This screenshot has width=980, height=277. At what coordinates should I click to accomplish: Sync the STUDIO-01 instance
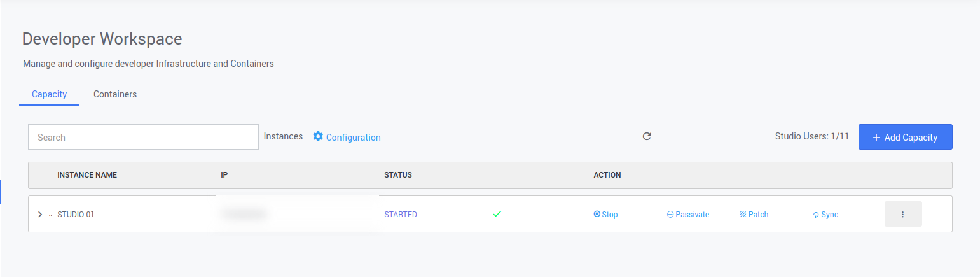tap(825, 215)
